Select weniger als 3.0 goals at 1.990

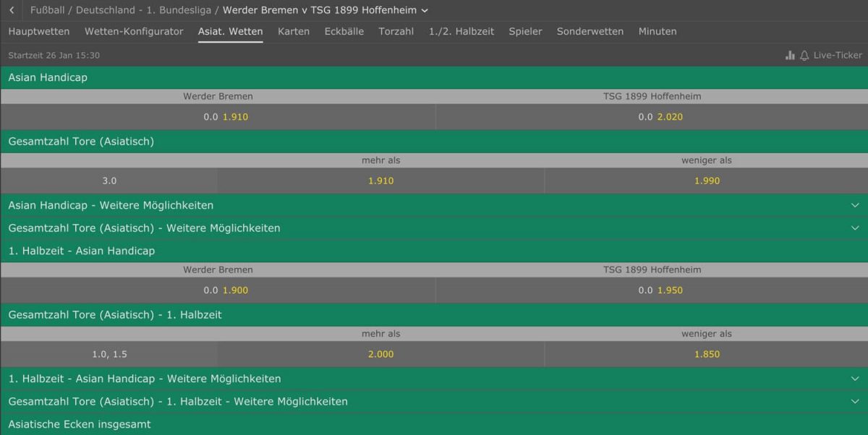pos(707,181)
